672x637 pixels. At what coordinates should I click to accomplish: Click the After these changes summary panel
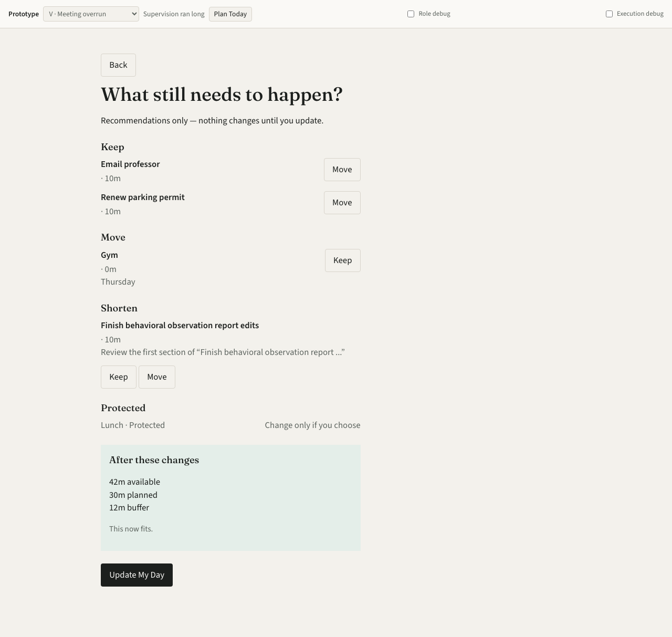coord(230,498)
